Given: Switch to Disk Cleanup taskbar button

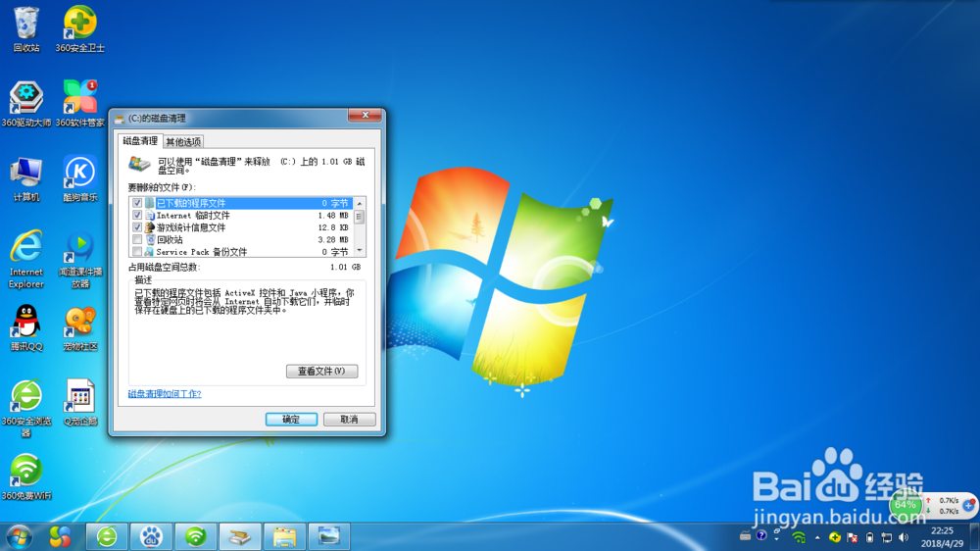Looking at the screenshot, I should pyautogui.click(x=240, y=536).
